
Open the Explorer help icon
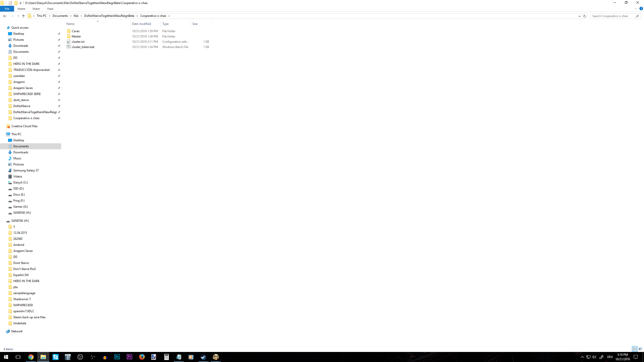(641, 9)
